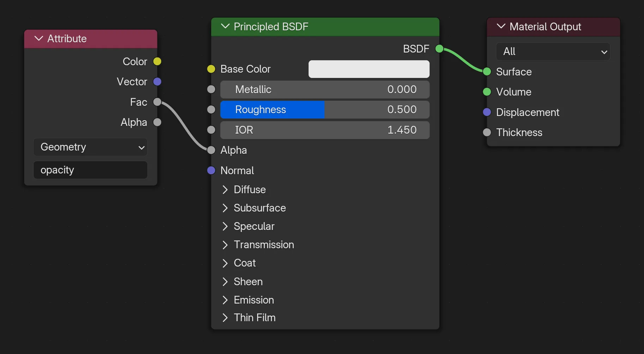Click the Fac output socket on Attribute node
The width and height of the screenshot is (644, 354).
tap(157, 102)
